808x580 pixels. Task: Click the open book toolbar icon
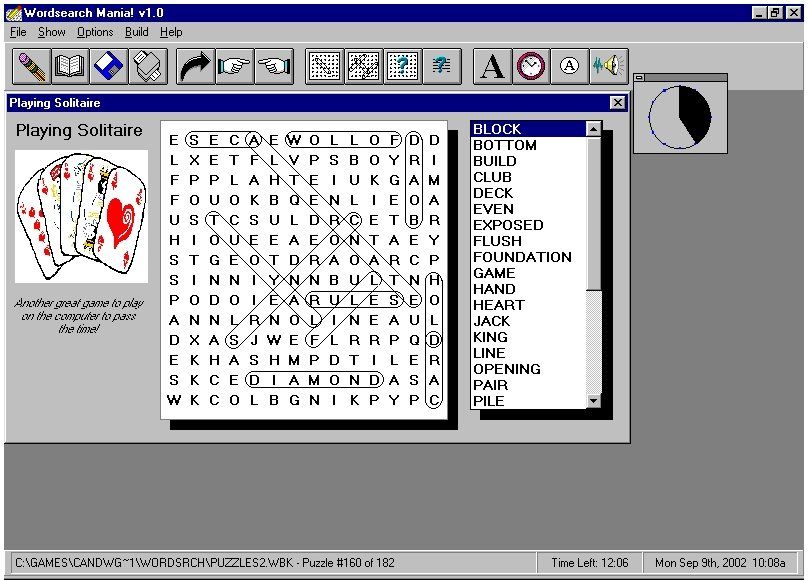click(x=70, y=66)
